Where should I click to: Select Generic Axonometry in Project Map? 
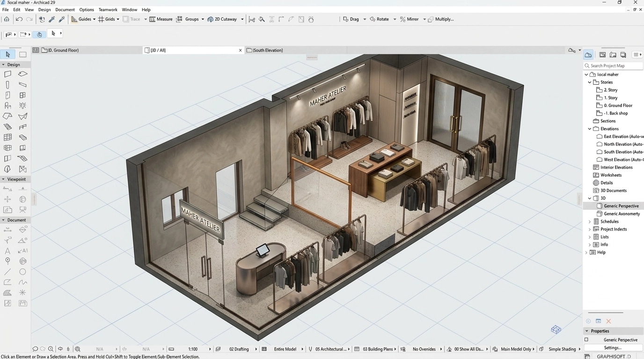click(622, 214)
